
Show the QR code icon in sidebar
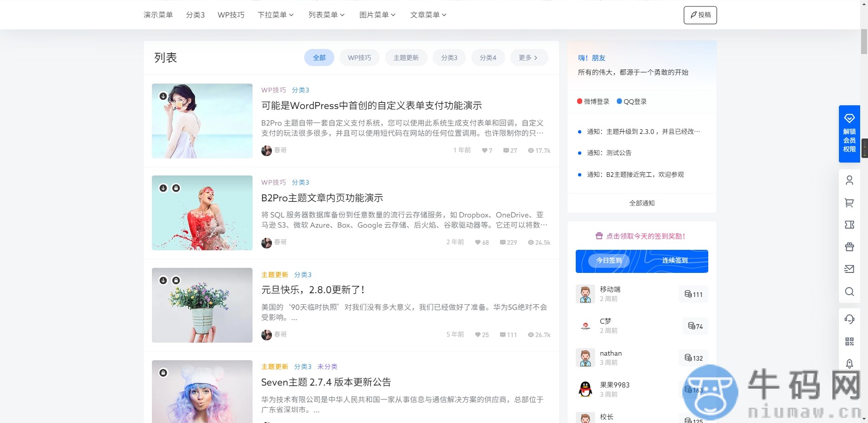(849, 341)
